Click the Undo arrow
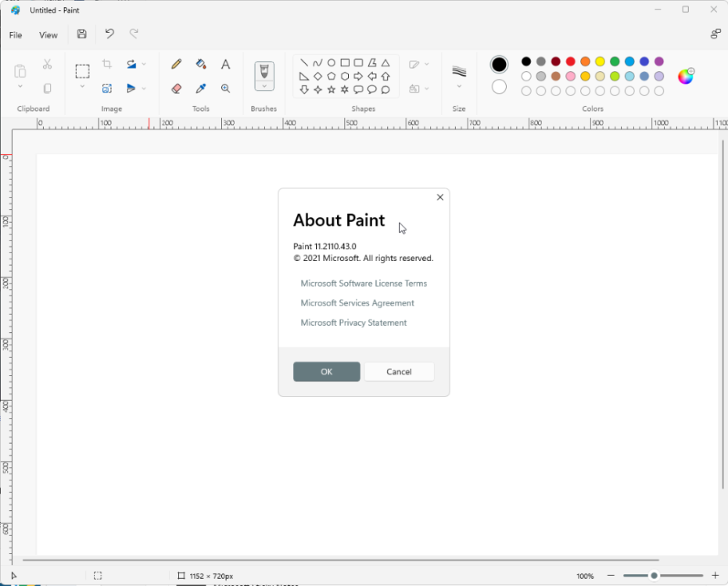Image resolution: width=728 pixels, height=586 pixels. (x=109, y=34)
